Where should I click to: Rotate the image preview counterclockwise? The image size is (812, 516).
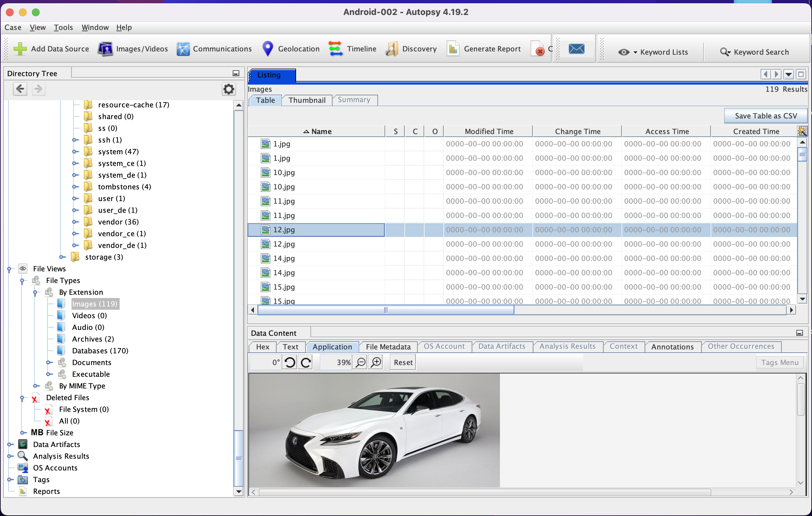[289, 362]
